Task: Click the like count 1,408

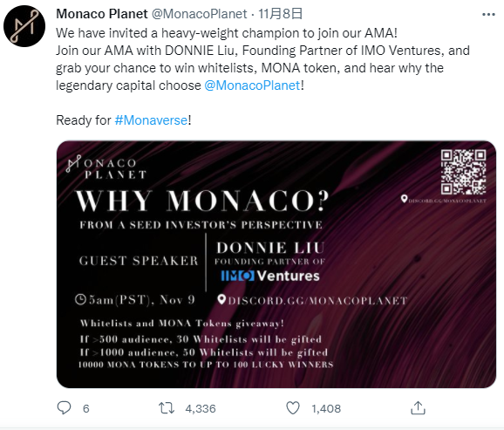Action: pos(326,409)
